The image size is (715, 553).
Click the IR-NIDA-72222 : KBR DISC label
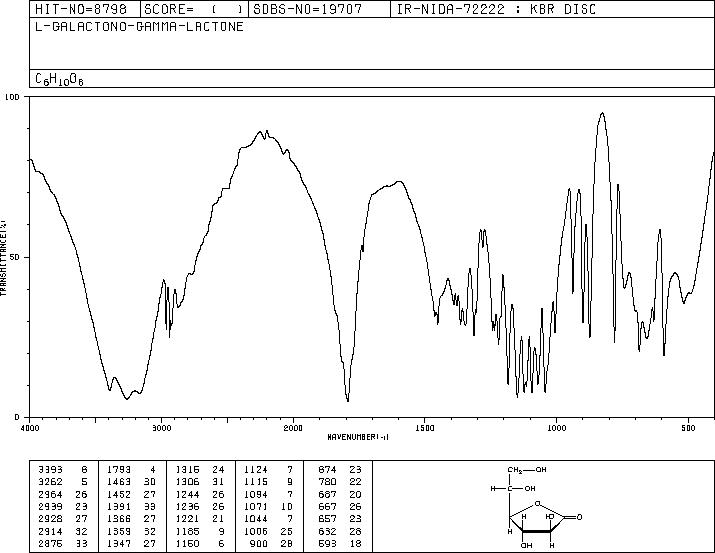coord(496,9)
